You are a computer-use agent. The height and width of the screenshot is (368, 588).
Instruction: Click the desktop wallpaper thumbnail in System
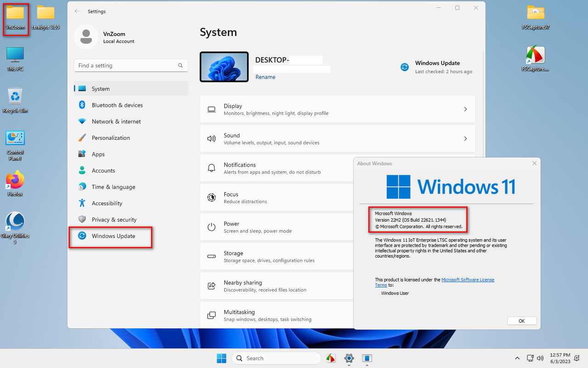224,67
